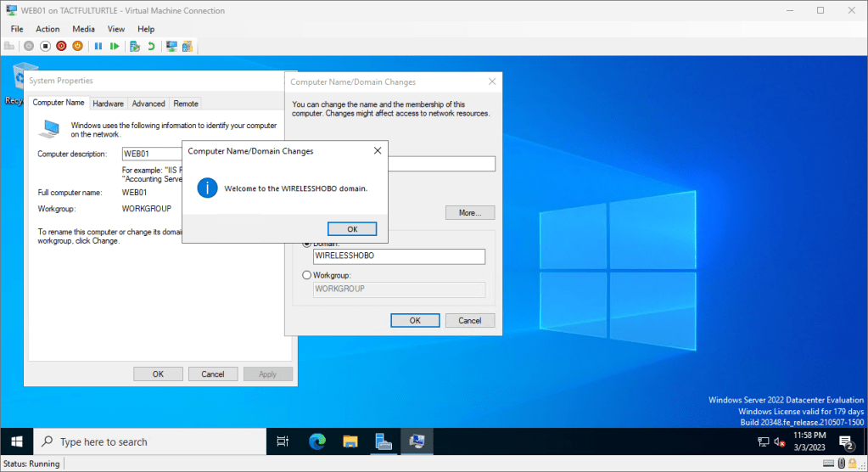868x472 pixels.
Task: Switch to the Hardware tab
Action: tap(109, 104)
